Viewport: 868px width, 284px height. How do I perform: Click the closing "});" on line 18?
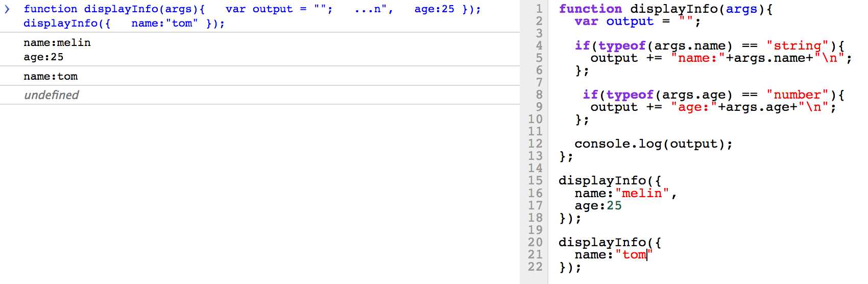pyautogui.click(x=570, y=218)
